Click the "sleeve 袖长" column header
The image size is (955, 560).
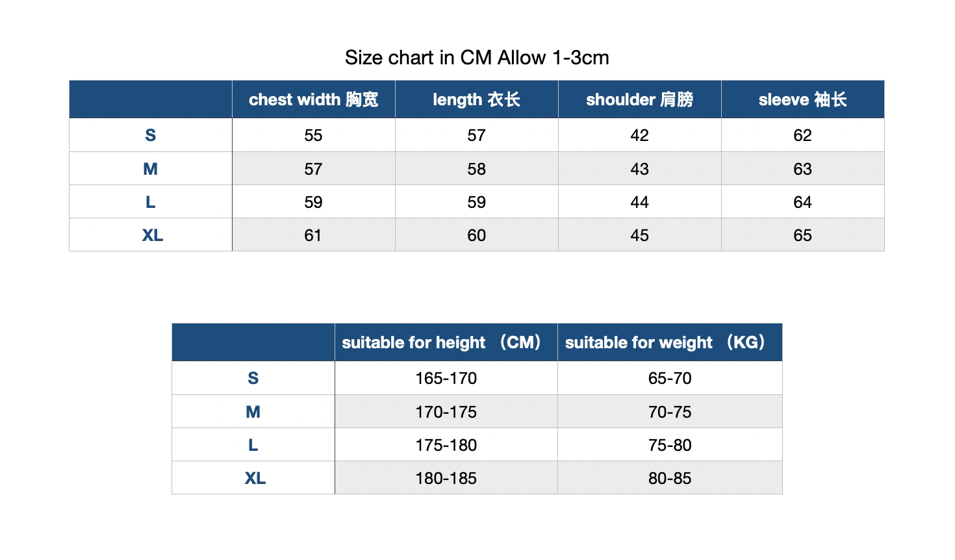(x=802, y=99)
